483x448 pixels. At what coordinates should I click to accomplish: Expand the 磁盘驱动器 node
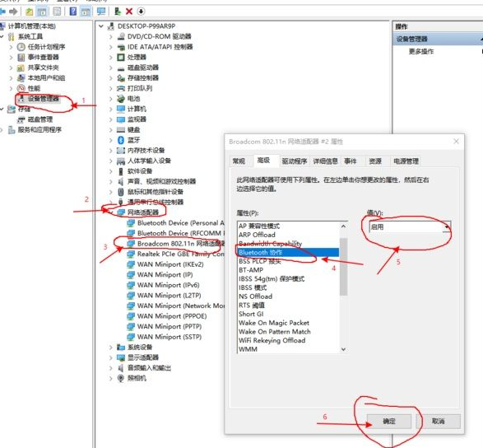[x=110, y=68]
